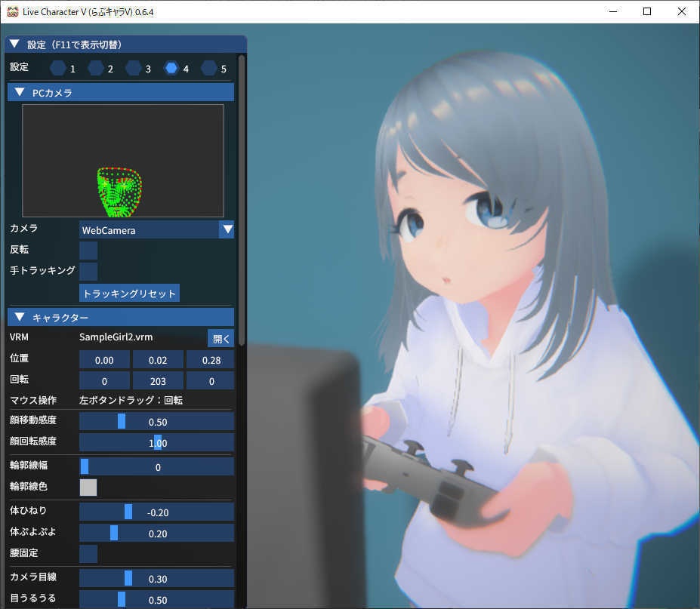This screenshot has width=700, height=609.
Task: Click the 回転 value field showing 203
Action: tap(157, 380)
